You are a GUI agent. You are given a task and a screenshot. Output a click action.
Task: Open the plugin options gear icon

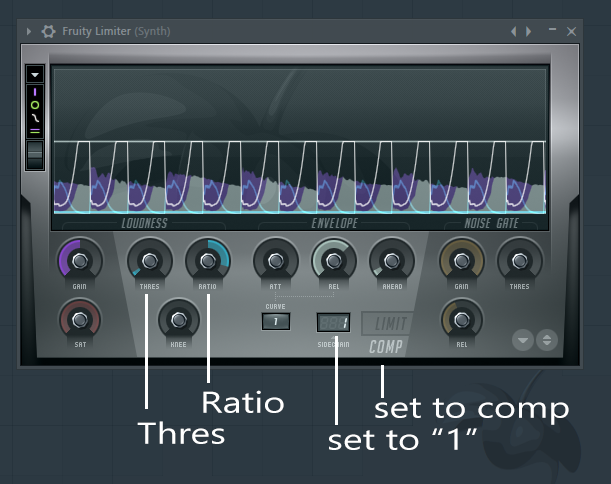[x=49, y=31]
